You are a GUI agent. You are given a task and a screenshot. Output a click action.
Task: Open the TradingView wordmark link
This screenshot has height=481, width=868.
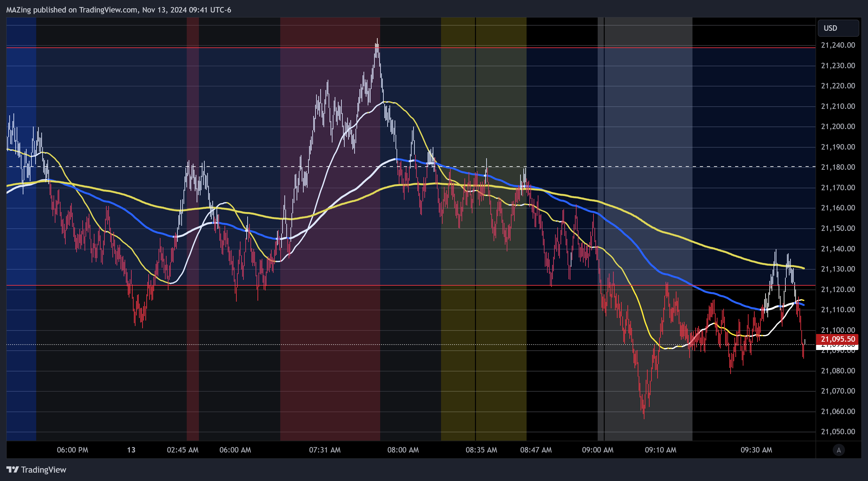point(44,469)
